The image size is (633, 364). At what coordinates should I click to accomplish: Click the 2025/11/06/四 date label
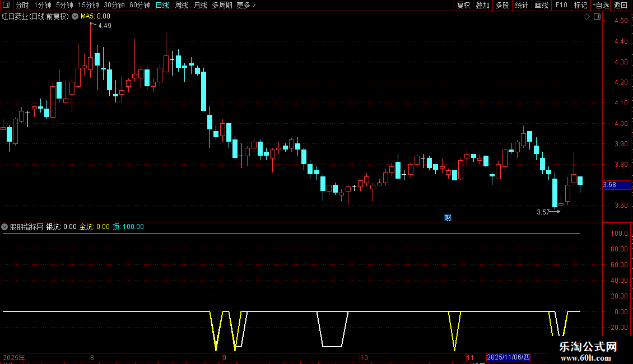pos(508,357)
